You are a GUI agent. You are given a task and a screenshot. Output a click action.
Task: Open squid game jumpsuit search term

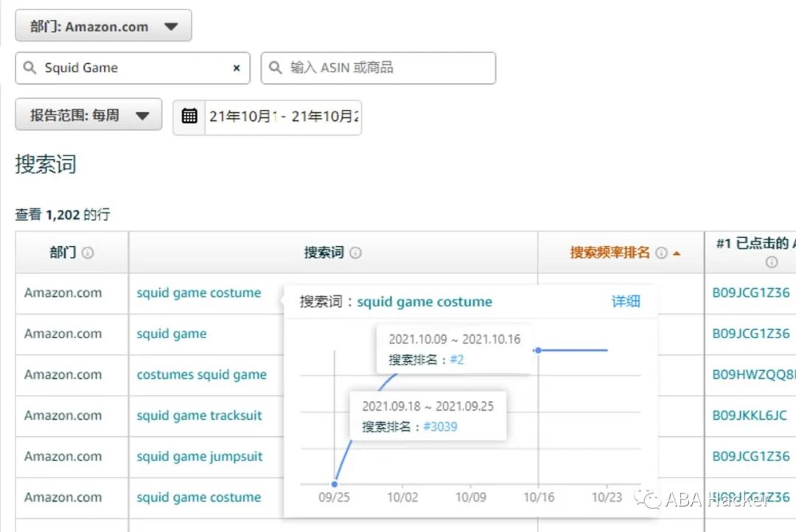(200, 456)
